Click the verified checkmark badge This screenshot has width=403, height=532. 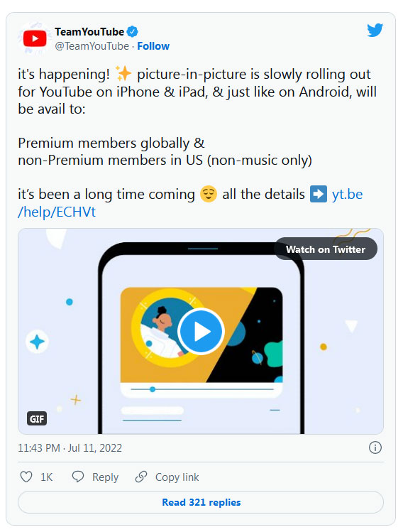coord(132,32)
